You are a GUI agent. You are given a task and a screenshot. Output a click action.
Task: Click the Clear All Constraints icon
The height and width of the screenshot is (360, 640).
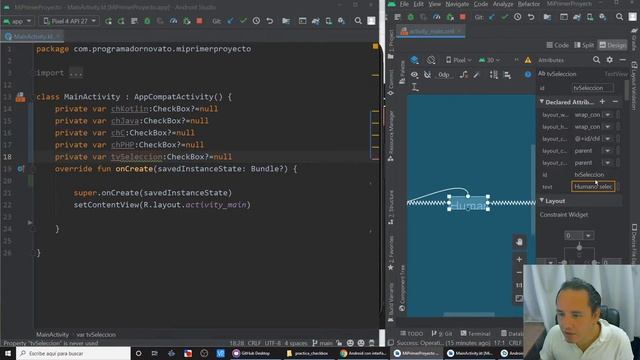click(x=464, y=75)
